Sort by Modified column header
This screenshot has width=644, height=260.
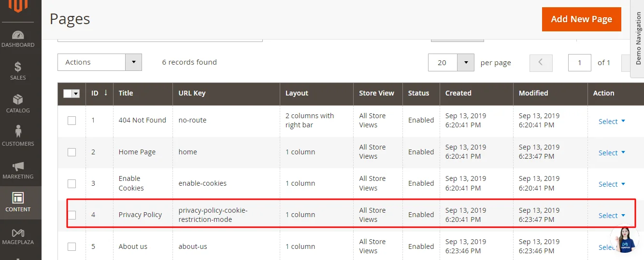click(x=550, y=93)
